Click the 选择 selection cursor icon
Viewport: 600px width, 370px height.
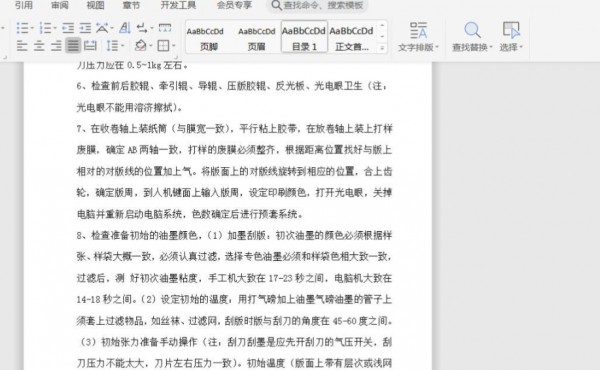511,30
